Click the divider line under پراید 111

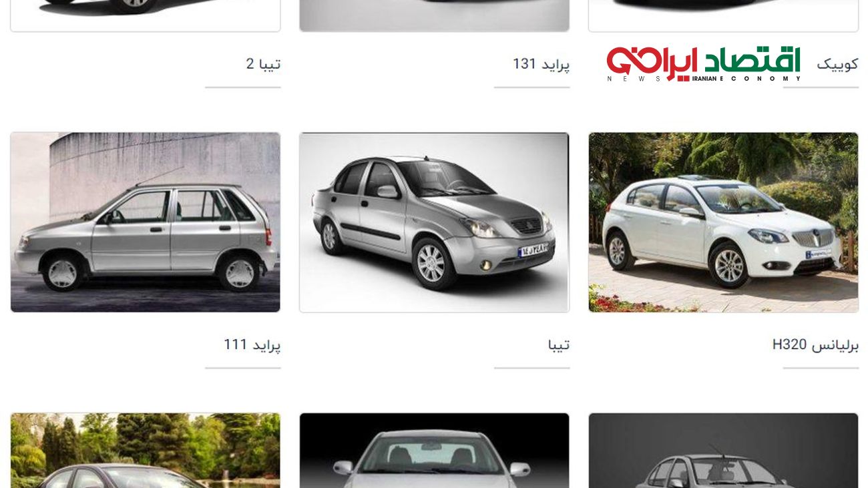(243, 368)
